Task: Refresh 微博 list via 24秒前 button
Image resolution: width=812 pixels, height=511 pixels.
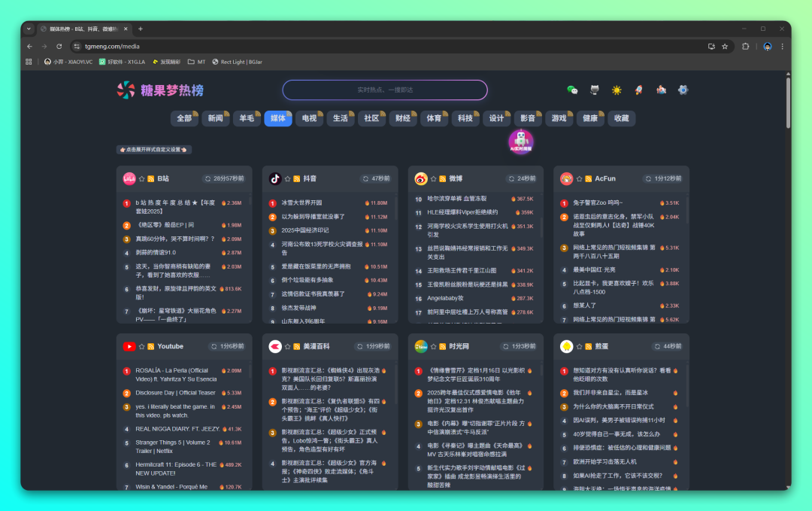Action: [522, 179]
